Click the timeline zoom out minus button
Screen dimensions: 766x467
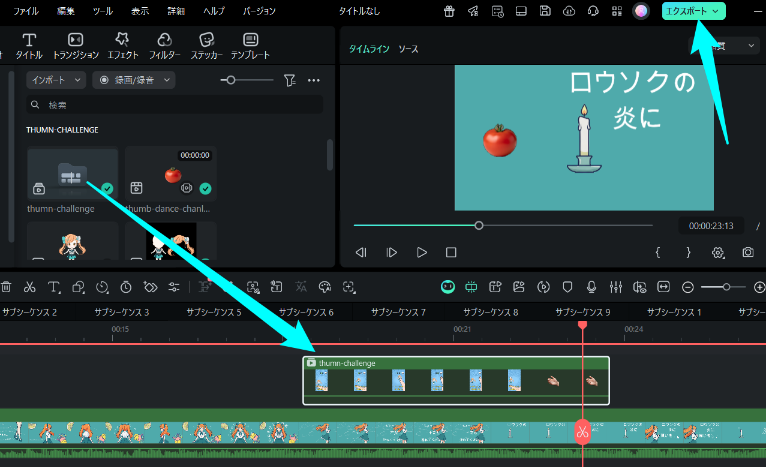688,287
